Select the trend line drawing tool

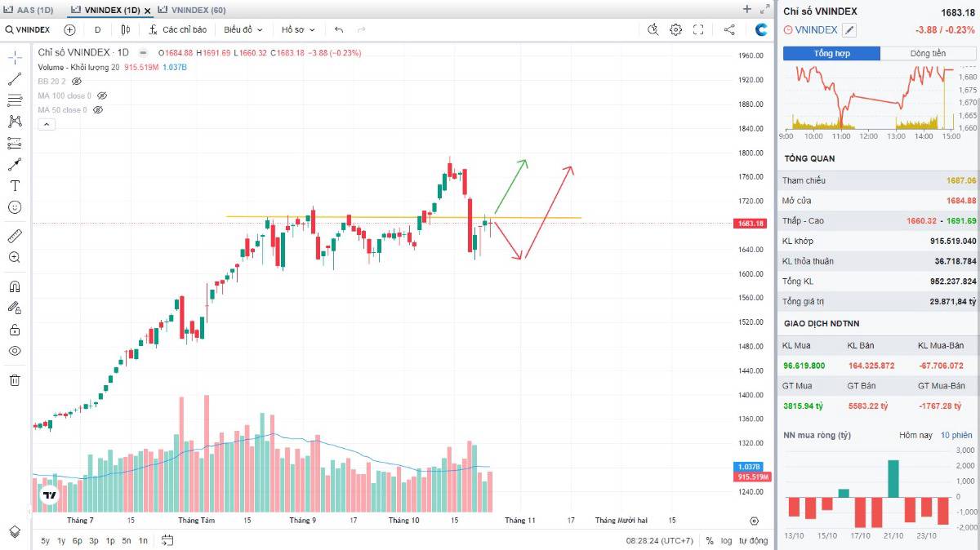(15, 79)
